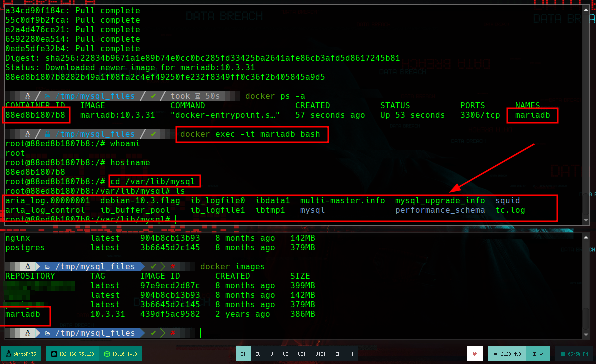Click the CPU icon beside 4%
This screenshot has height=364, width=596.
pyautogui.click(x=534, y=354)
